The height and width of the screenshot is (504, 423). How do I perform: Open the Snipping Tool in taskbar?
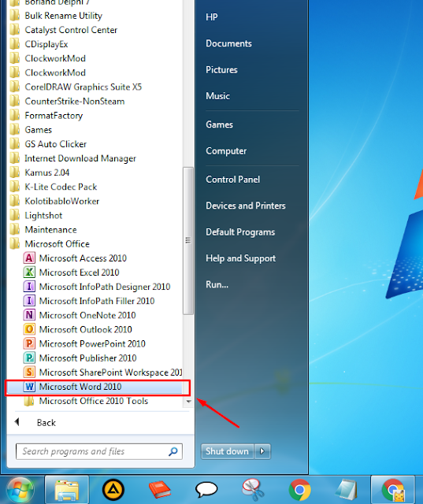[253, 490]
